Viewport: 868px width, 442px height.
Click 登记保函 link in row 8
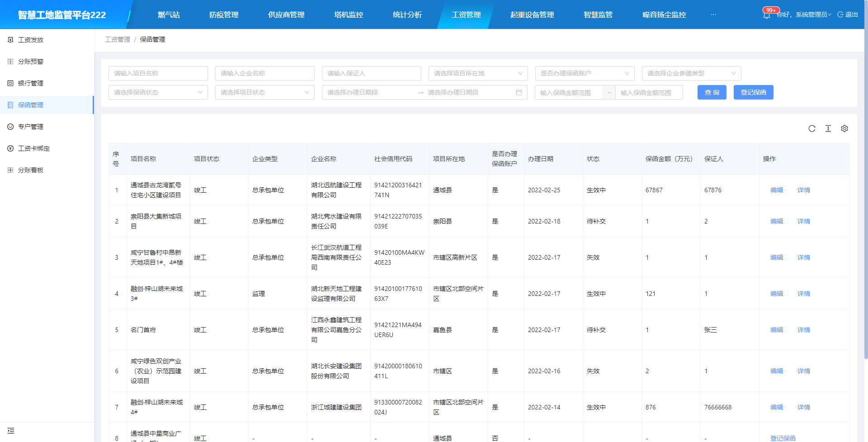click(x=783, y=438)
